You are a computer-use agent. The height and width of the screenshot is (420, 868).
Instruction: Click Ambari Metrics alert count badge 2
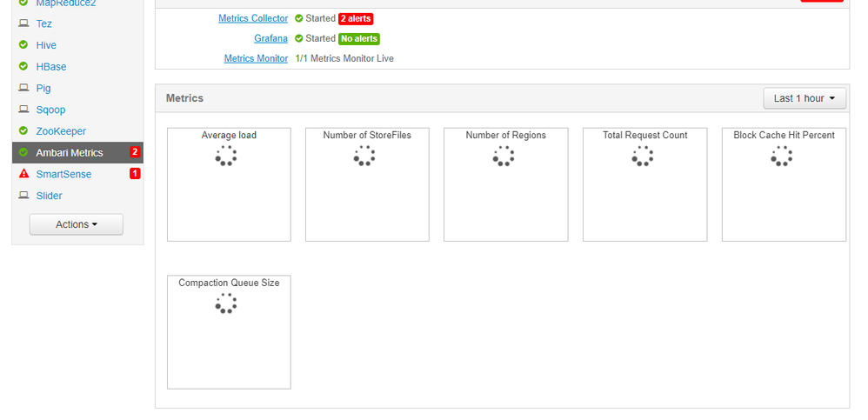click(135, 152)
